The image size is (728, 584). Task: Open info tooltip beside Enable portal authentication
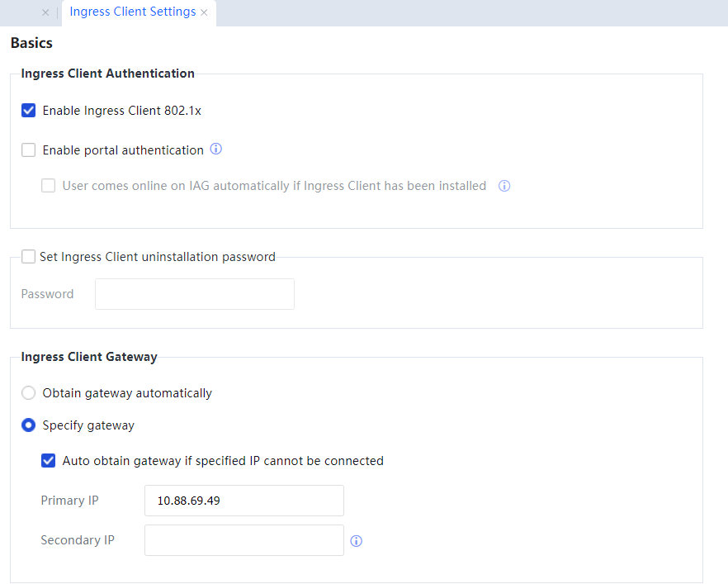[x=216, y=150]
